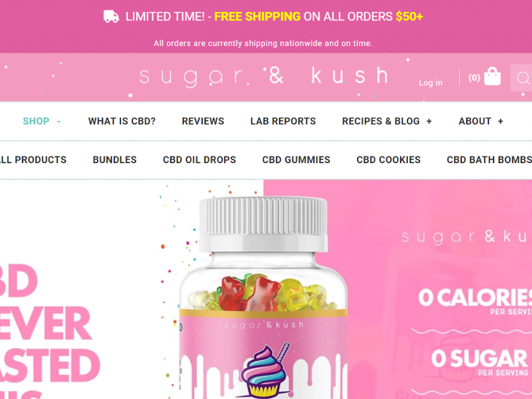532x399 pixels.
Task: Open the CBD COOKIES category
Action: coord(388,160)
